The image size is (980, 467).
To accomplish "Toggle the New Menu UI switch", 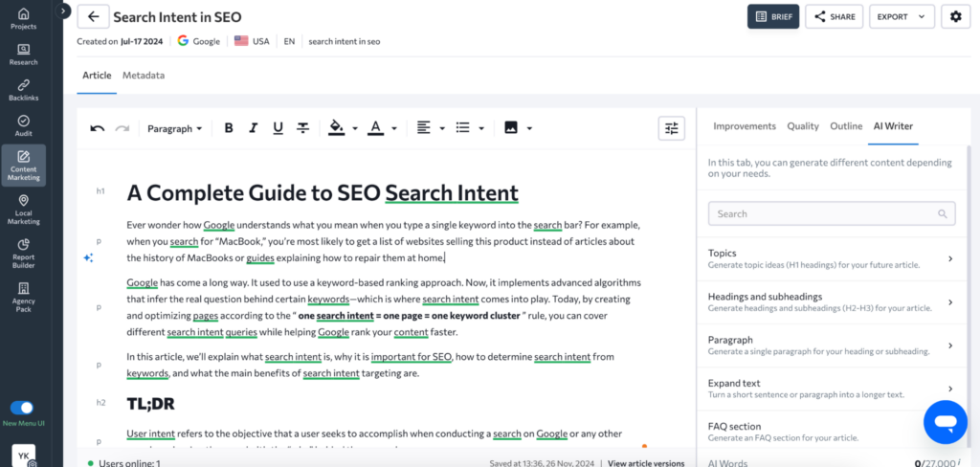I will point(21,408).
